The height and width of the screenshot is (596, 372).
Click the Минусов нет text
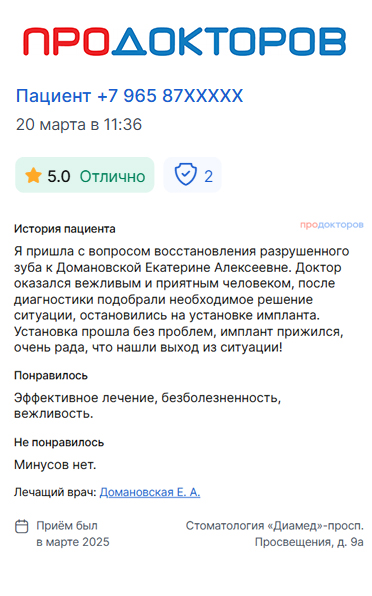click(x=55, y=464)
